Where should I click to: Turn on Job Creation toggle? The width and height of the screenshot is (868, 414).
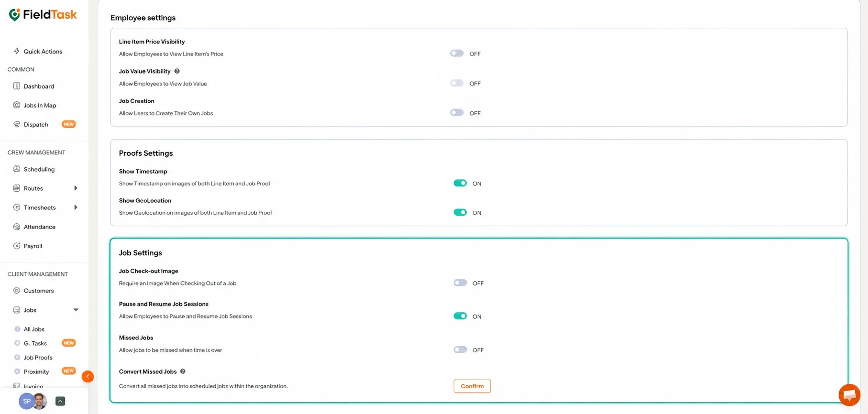[x=457, y=113]
